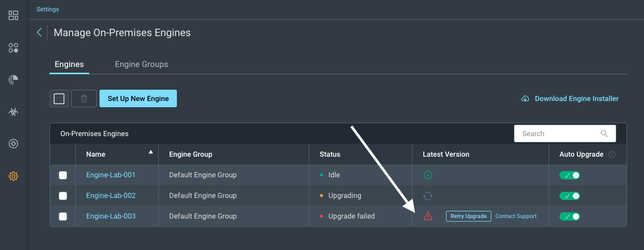Select the Engine-Lab-001 row checkbox
Screen dimensions: 644x250
click(x=63, y=175)
